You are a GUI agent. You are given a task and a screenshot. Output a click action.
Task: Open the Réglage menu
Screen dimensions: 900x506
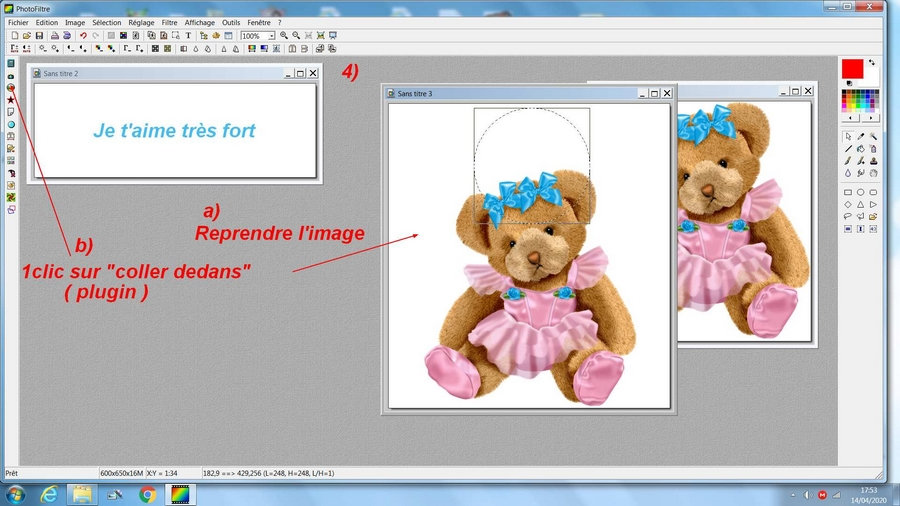[141, 22]
